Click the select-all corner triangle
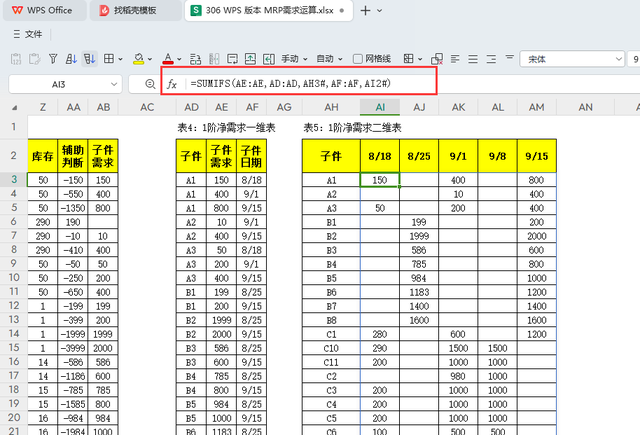Image resolution: width=640 pixels, height=435 pixels. tap(15, 108)
